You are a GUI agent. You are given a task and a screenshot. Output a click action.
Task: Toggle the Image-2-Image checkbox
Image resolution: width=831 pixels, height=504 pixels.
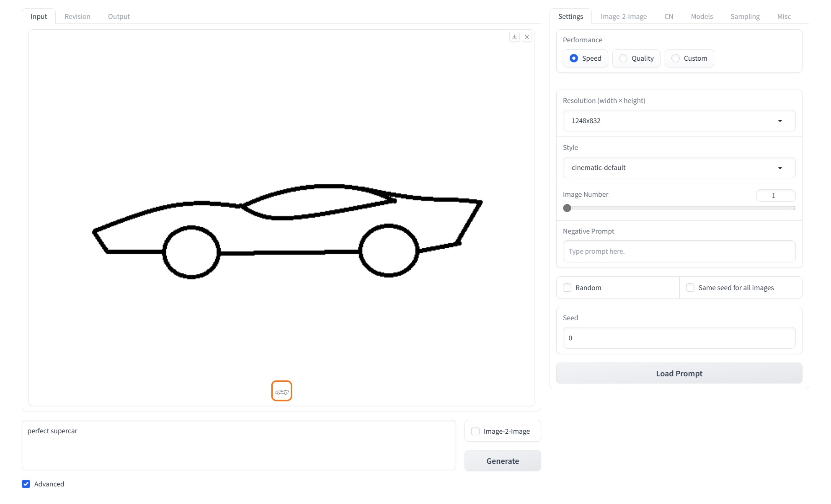tap(475, 431)
